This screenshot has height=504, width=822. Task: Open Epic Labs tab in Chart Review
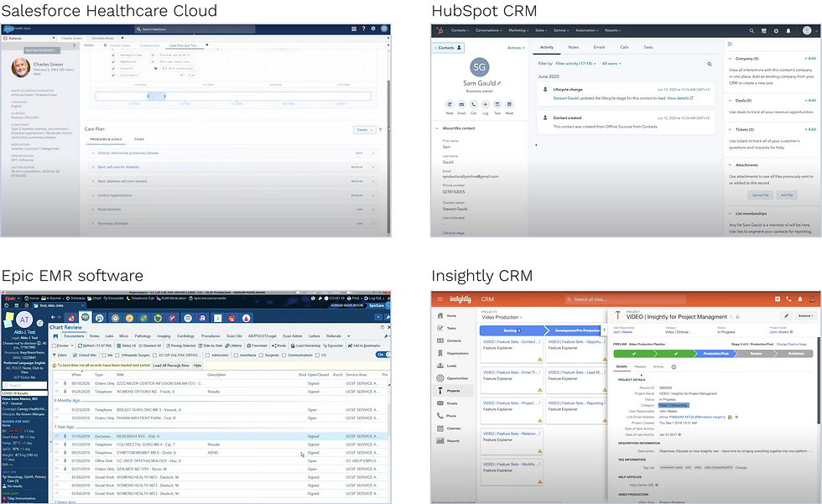(x=109, y=335)
